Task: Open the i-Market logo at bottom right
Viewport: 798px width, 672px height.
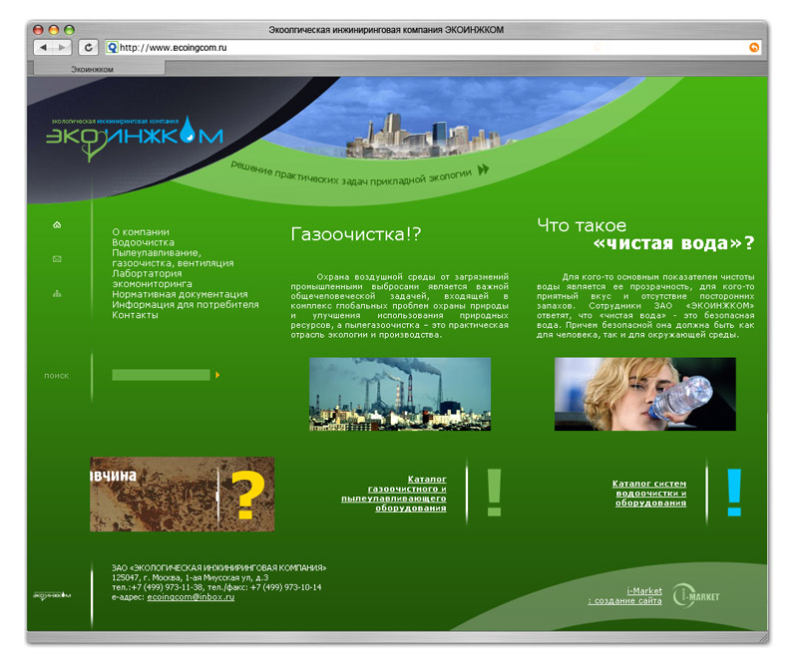Action: pos(698,595)
